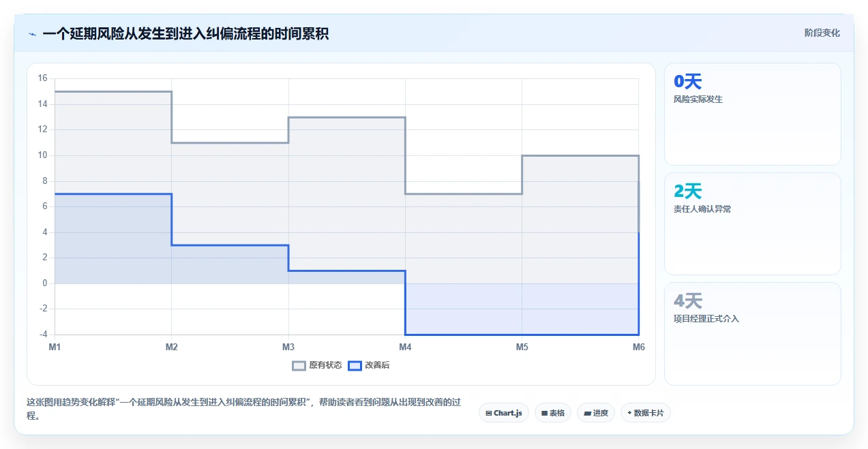868x449 pixels.
Task: Click the chart title 一个延期风险从发生到进入纠偏流程的时间累积
Action: click(x=185, y=33)
